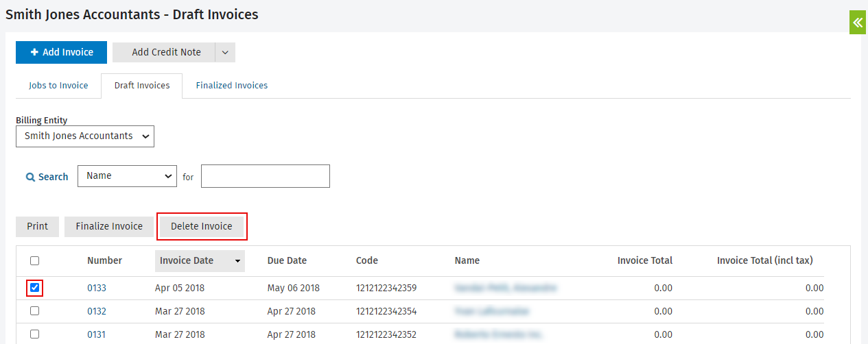Open the search field Name dropdown
Screen dimensions: 868x344
pos(127,175)
